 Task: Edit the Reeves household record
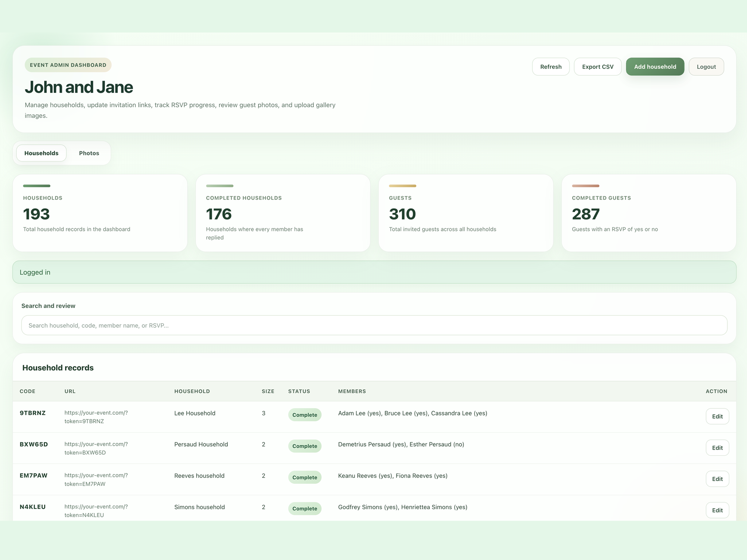pyautogui.click(x=717, y=479)
